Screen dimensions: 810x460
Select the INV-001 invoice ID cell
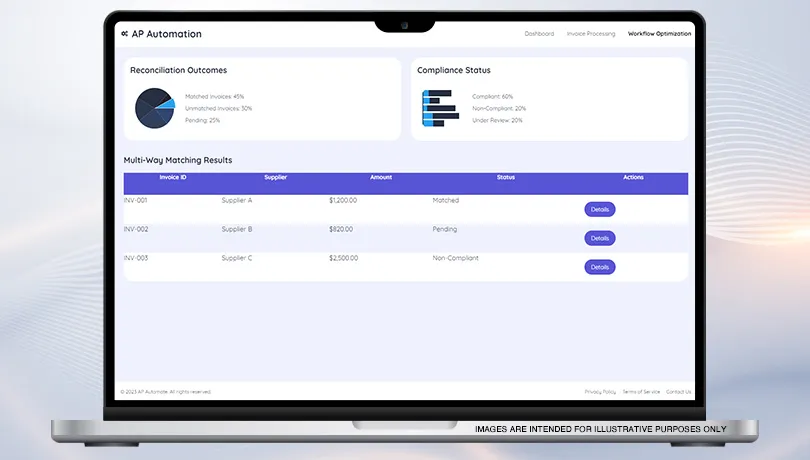pos(136,200)
